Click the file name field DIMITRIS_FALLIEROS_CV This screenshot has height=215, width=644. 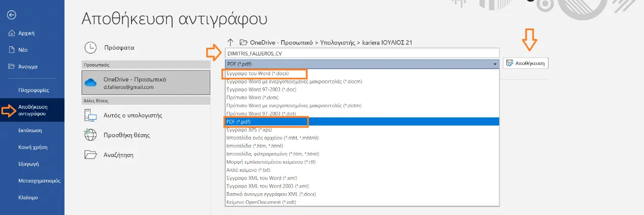pos(362,53)
